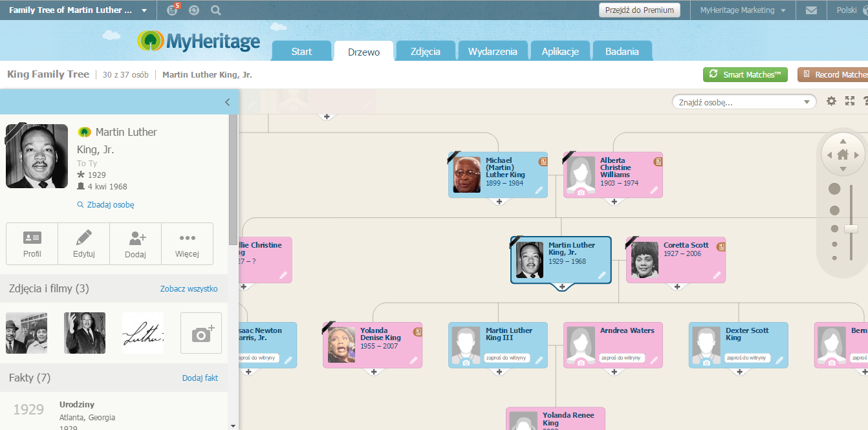This screenshot has width=868, height=430.
Task: Edit Coretta Scott using her pencil icon
Action: (717, 275)
